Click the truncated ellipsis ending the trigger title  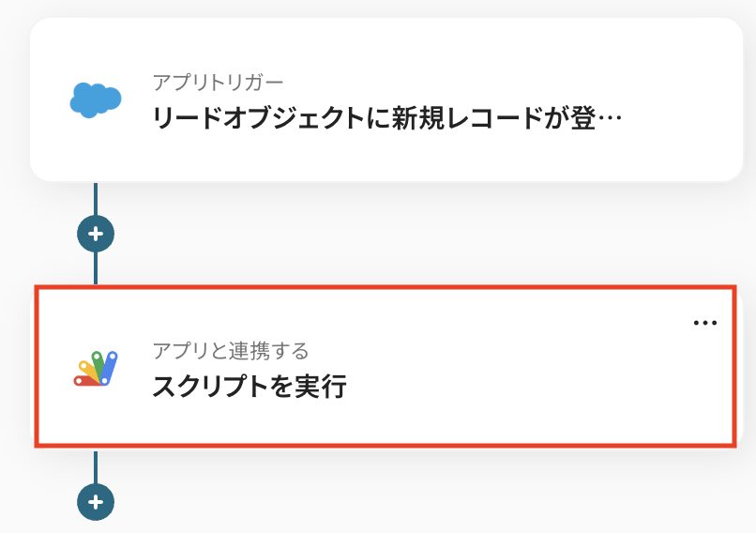coord(610,120)
